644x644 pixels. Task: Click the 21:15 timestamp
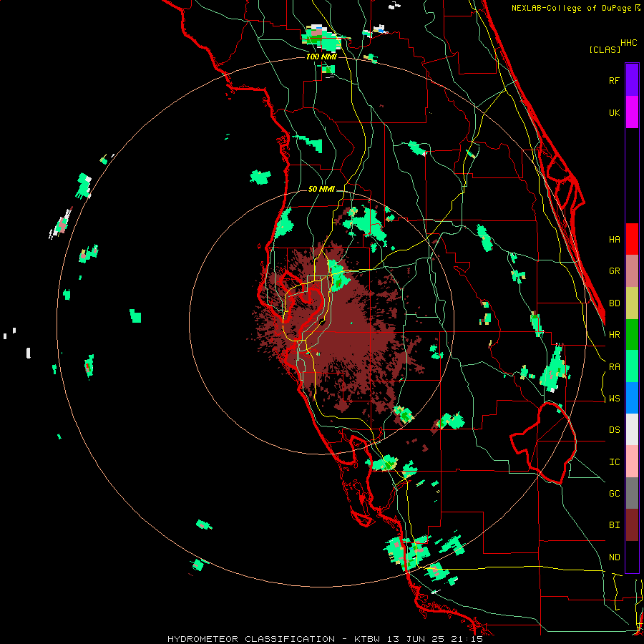[469, 639]
